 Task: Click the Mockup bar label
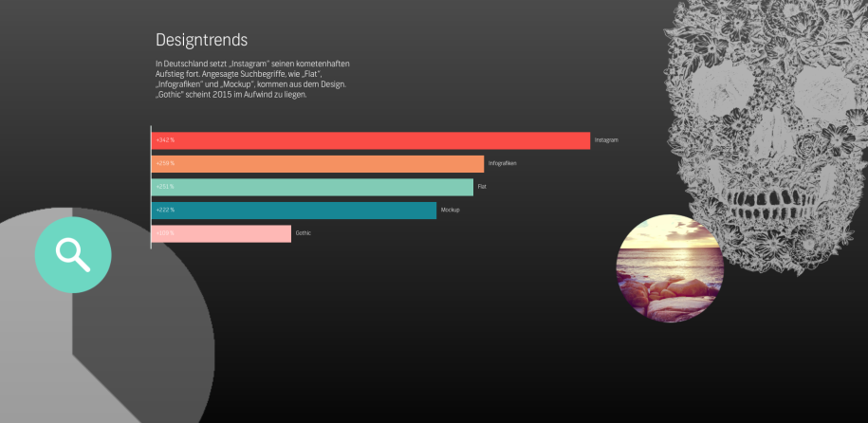[450, 211]
